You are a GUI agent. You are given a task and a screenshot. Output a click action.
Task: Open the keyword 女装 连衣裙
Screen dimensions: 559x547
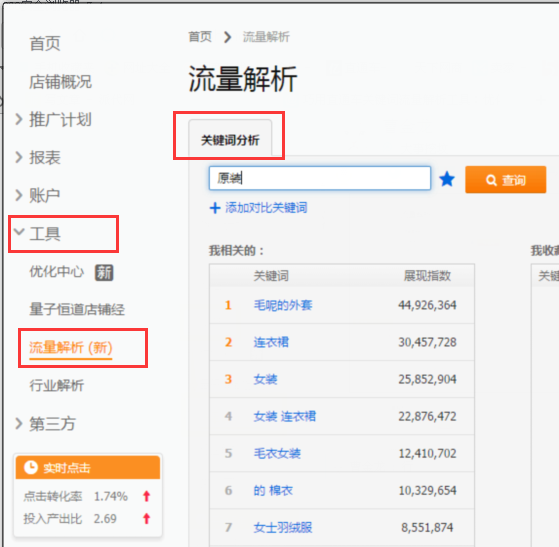pyautogui.click(x=285, y=416)
